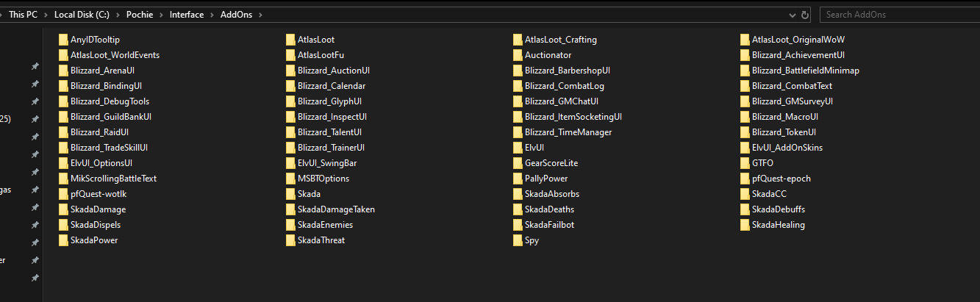Click the MikScrollingBattleText folder icon
Viewport: 980px width, 302px height.
coord(62,179)
